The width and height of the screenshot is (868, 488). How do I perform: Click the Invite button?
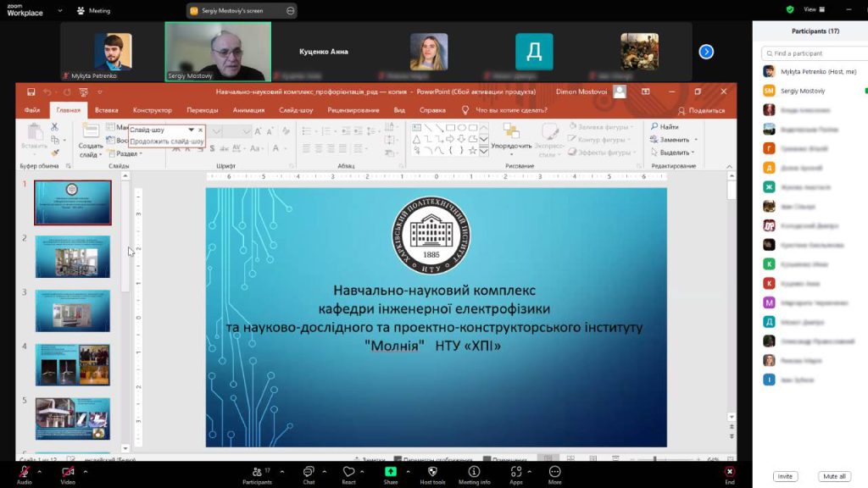click(x=785, y=476)
